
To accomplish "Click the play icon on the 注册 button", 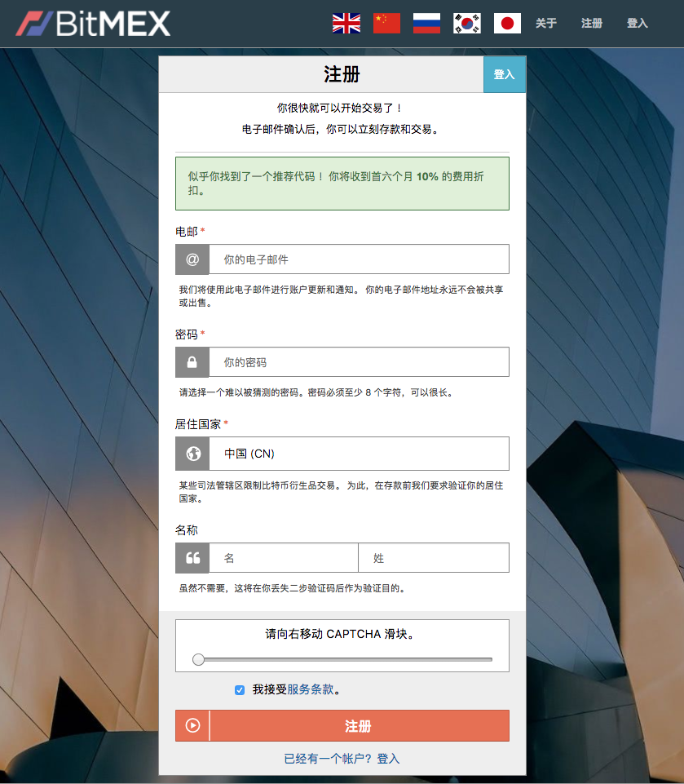I will pos(192,725).
